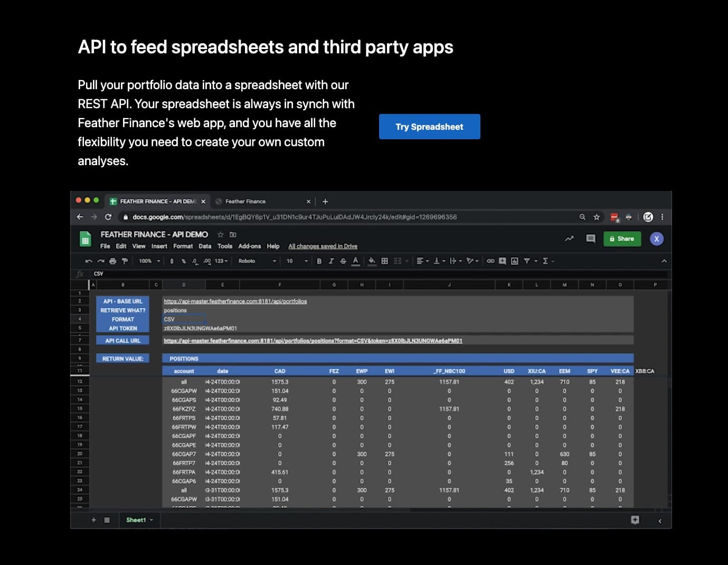Decrease decimal places in the toolbar
The width and height of the screenshot is (728, 565).
195,261
